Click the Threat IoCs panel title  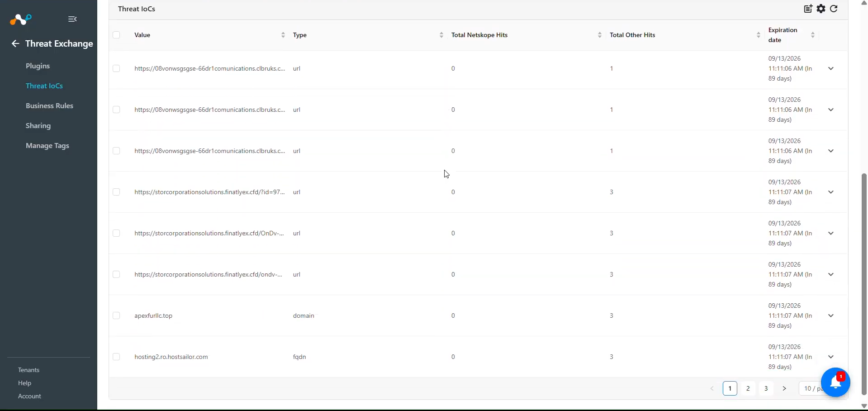pos(137,9)
